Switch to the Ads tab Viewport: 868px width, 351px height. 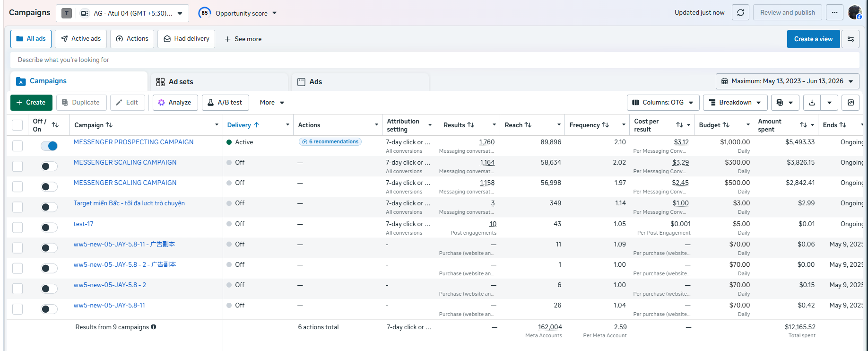(360, 82)
